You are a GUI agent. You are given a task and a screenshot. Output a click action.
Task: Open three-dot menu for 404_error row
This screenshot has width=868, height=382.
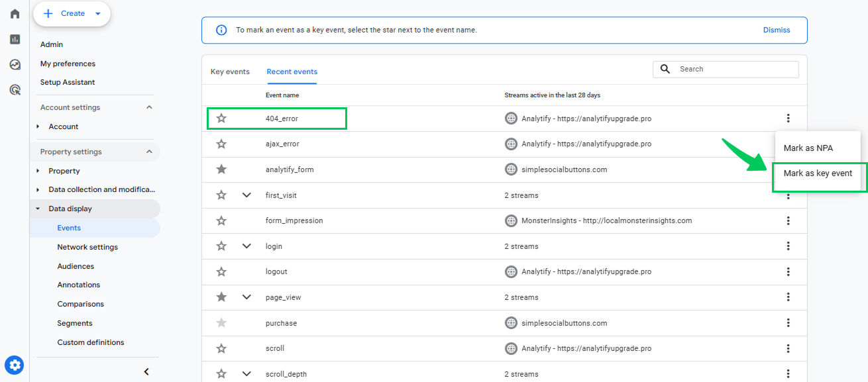click(788, 119)
